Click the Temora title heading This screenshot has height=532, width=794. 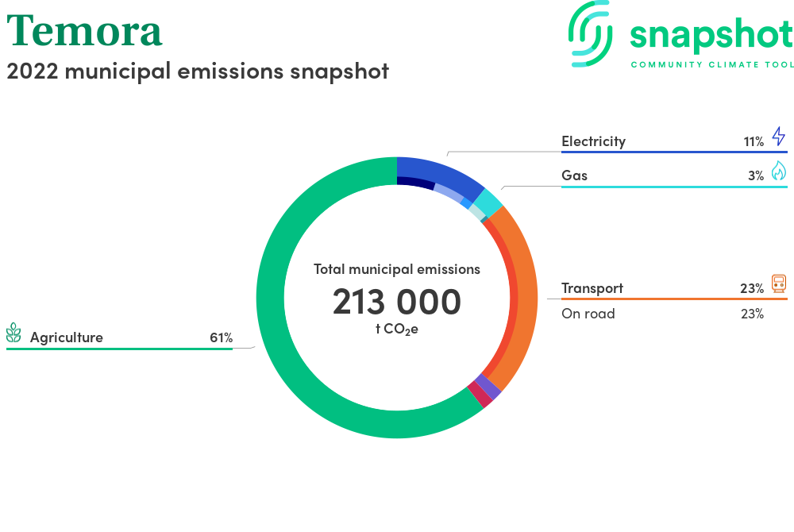tap(85, 30)
